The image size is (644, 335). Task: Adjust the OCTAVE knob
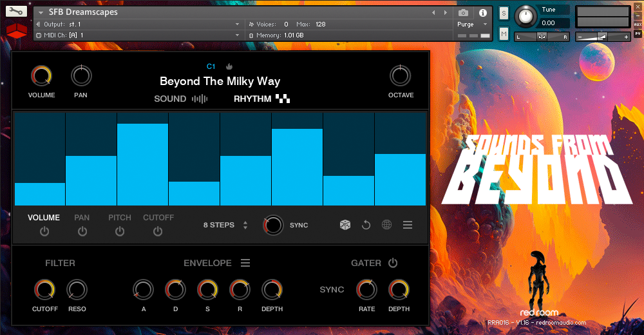click(400, 75)
